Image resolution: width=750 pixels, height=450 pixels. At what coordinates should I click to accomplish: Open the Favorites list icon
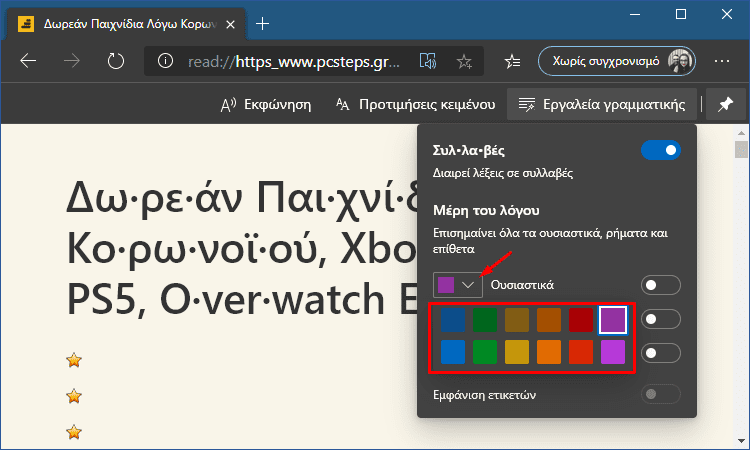(x=512, y=61)
